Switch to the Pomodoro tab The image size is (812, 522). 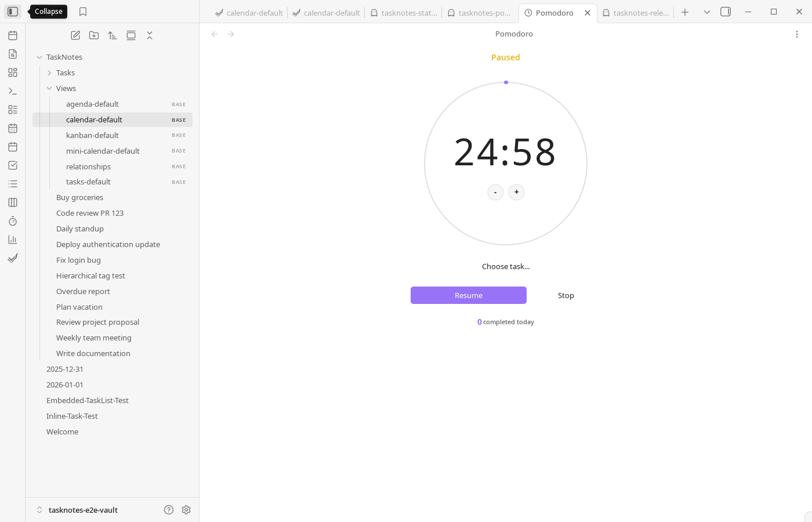point(554,13)
